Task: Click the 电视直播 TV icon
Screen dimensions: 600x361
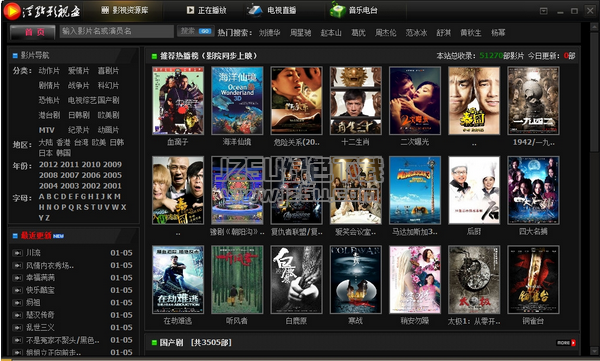Action: click(x=255, y=10)
